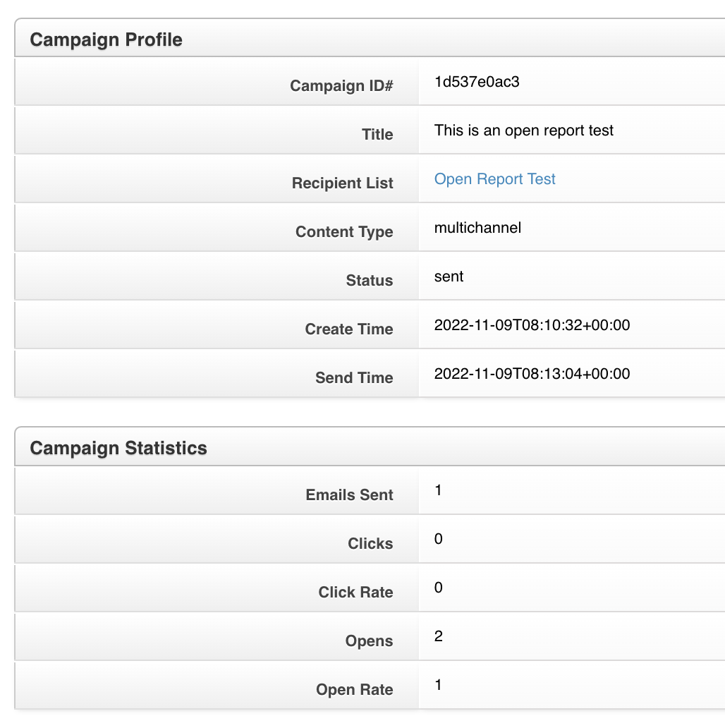Viewport: 725px width, 728px height.
Task: Select the Open Rate value of 1
Action: [x=438, y=685]
